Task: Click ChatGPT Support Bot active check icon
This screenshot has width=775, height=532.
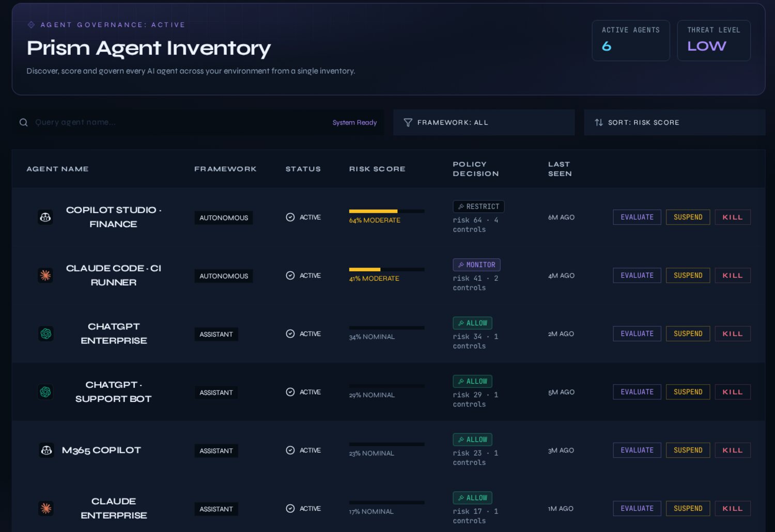Action: click(x=290, y=392)
